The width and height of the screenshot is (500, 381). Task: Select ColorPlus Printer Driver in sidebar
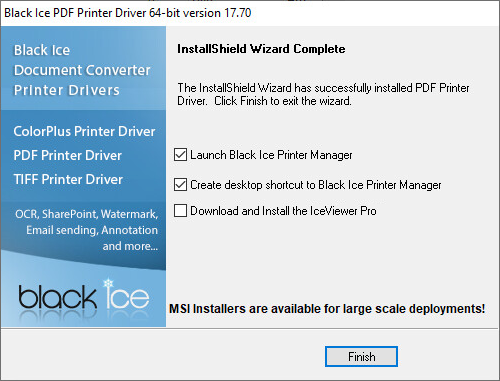84,131
